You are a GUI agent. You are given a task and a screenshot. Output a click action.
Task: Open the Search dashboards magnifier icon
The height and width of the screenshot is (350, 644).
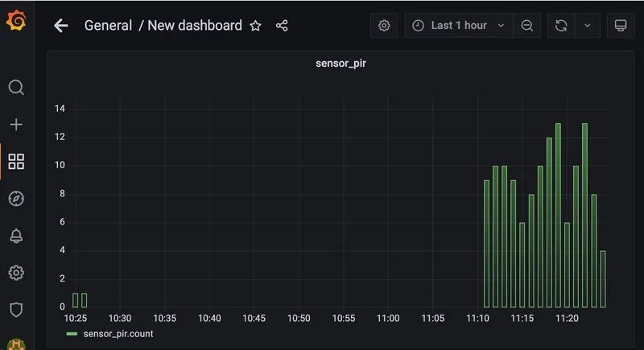pos(16,88)
